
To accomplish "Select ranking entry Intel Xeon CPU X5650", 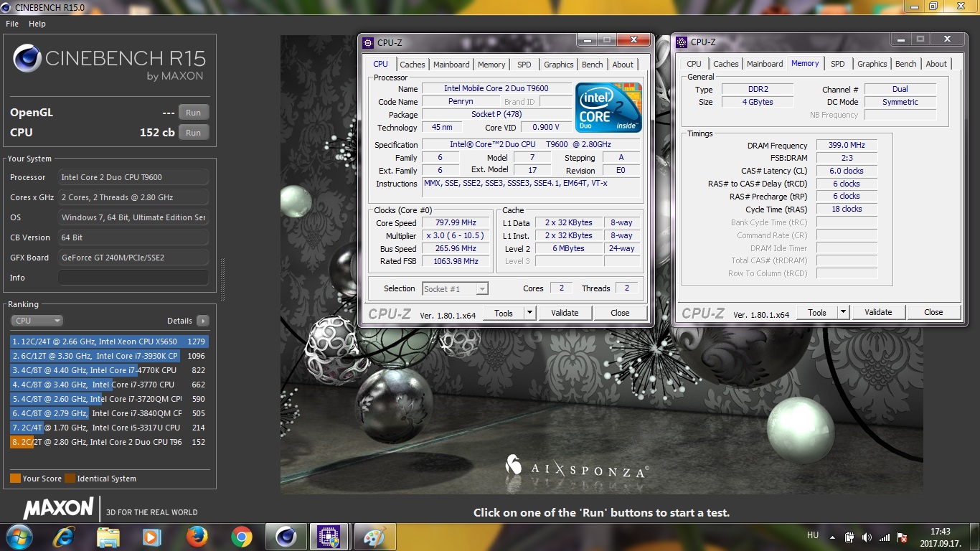I will coord(109,342).
